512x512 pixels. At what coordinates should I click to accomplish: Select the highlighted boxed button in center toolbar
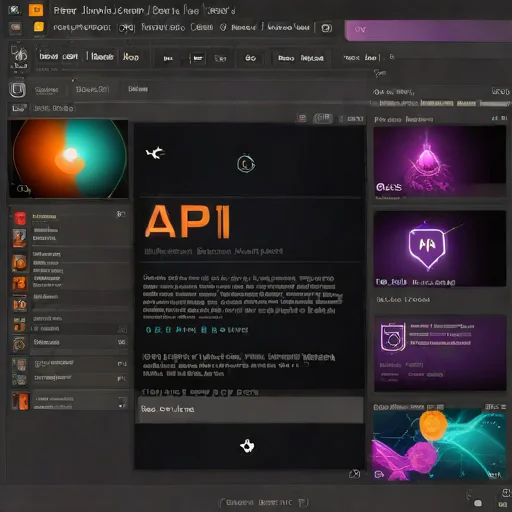pyautogui.click(x=198, y=59)
